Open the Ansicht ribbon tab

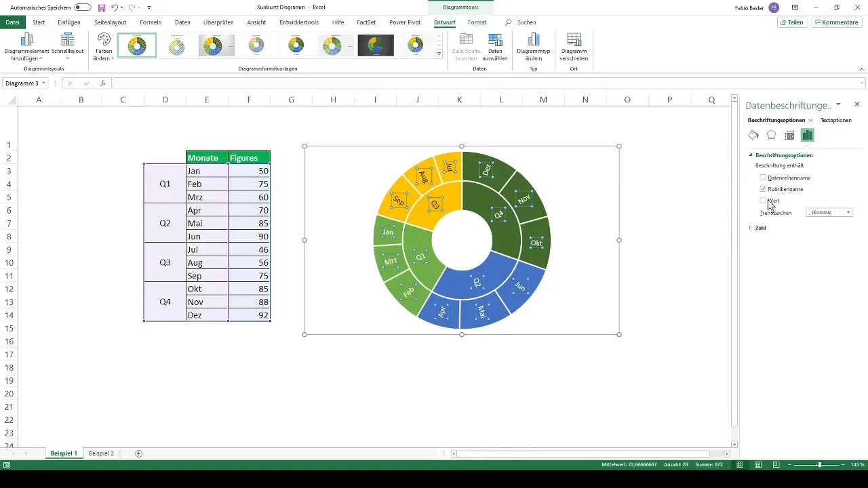(256, 22)
